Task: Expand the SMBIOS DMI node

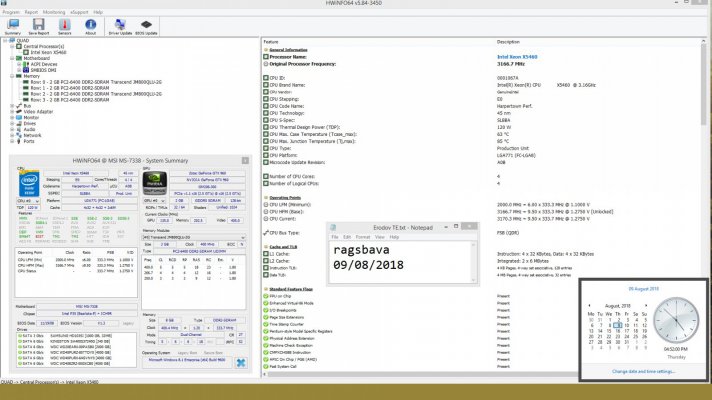Action: point(19,70)
